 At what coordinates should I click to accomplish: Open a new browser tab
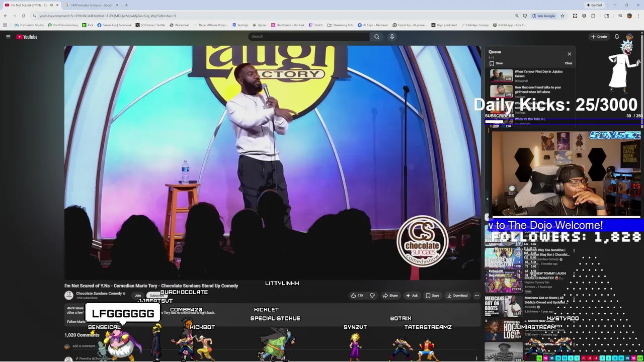click(126, 5)
